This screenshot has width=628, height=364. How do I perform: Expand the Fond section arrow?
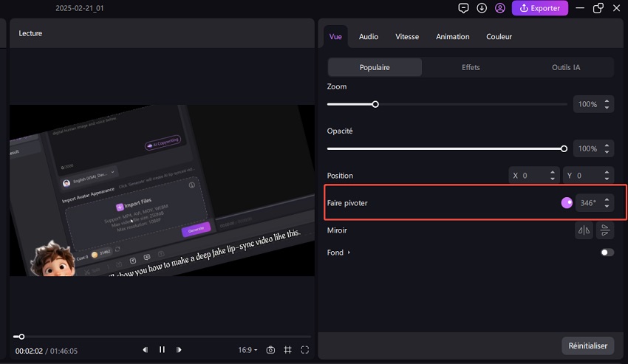click(x=349, y=253)
